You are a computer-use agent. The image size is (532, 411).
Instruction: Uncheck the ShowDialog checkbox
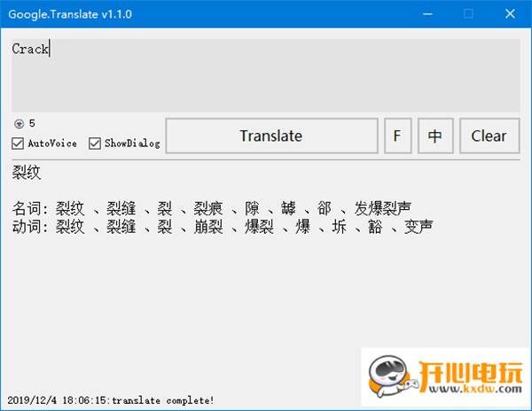pyautogui.click(x=95, y=143)
